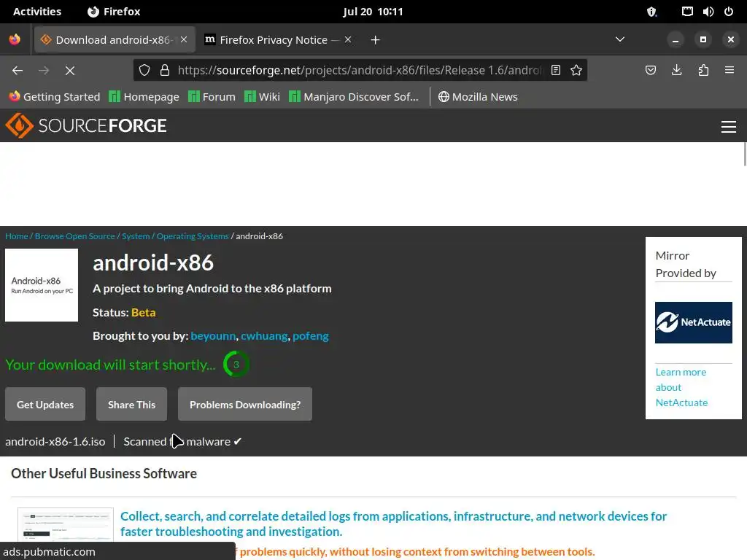Screen dimensions: 747x560
Task: Click the padlock site info icon
Action: 165,71
